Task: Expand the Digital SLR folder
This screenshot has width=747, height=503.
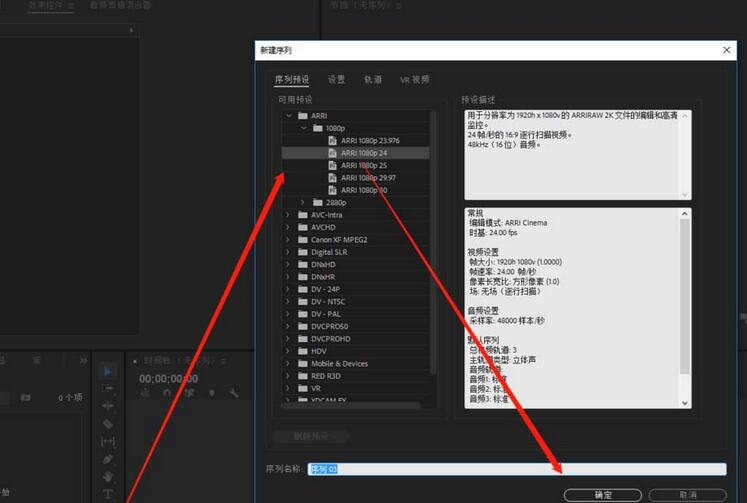Action: [287, 252]
